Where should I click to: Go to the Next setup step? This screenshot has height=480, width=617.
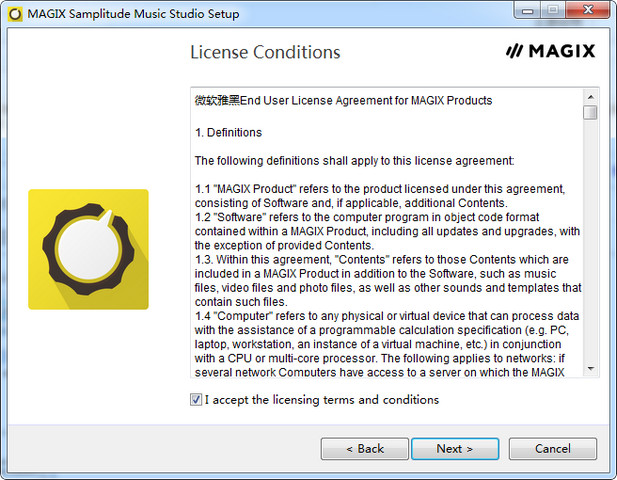click(x=455, y=449)
